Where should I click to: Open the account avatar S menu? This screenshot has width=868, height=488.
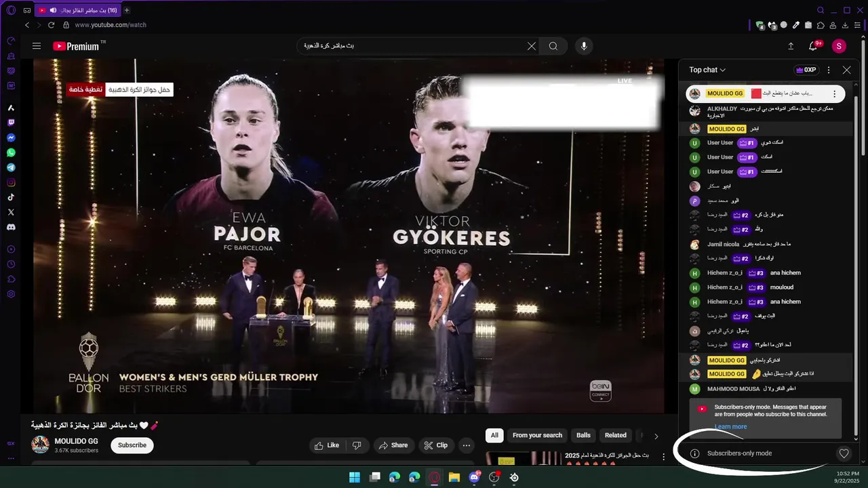[x=839, y=46]
